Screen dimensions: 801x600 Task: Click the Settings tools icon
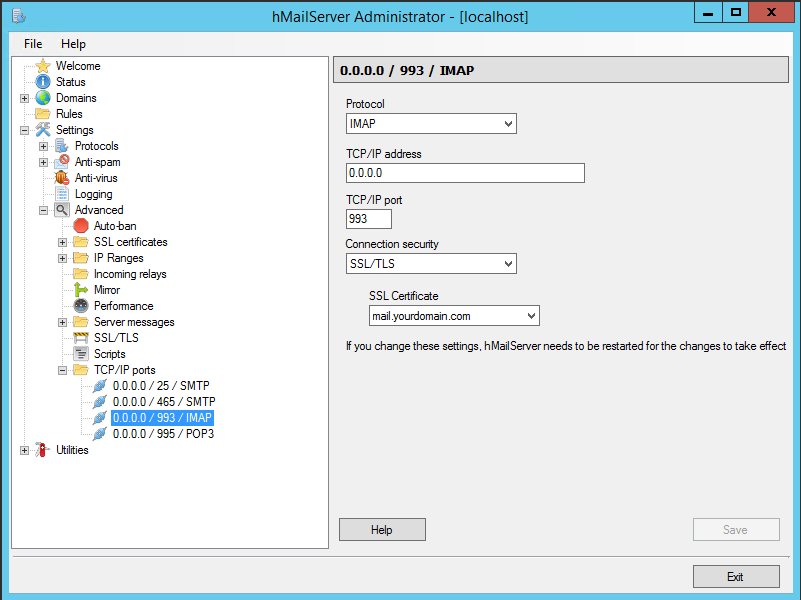point(43,130)
